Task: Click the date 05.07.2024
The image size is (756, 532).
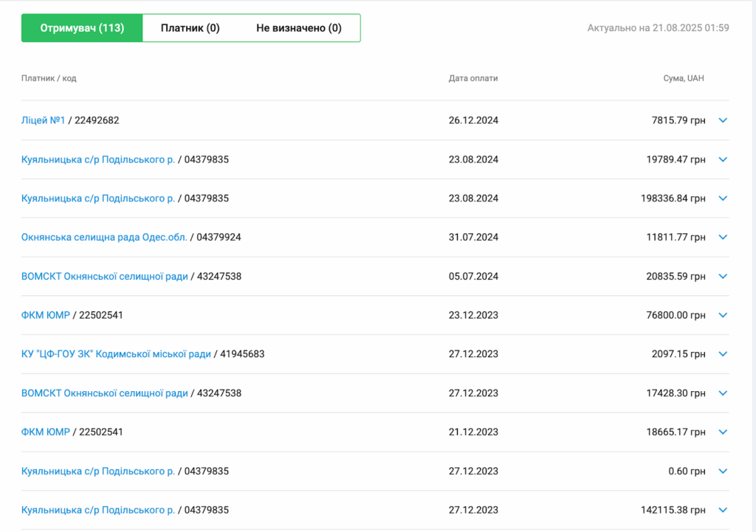Action: click(473, 277)
